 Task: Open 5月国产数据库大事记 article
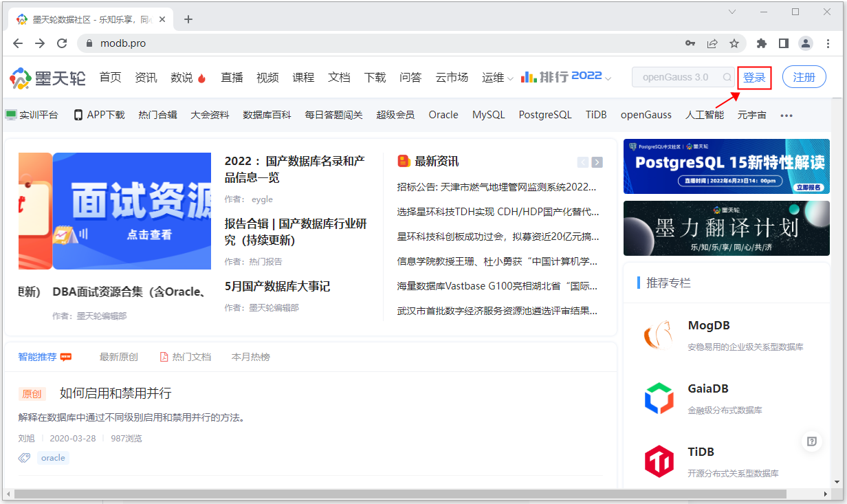point(277,286)
